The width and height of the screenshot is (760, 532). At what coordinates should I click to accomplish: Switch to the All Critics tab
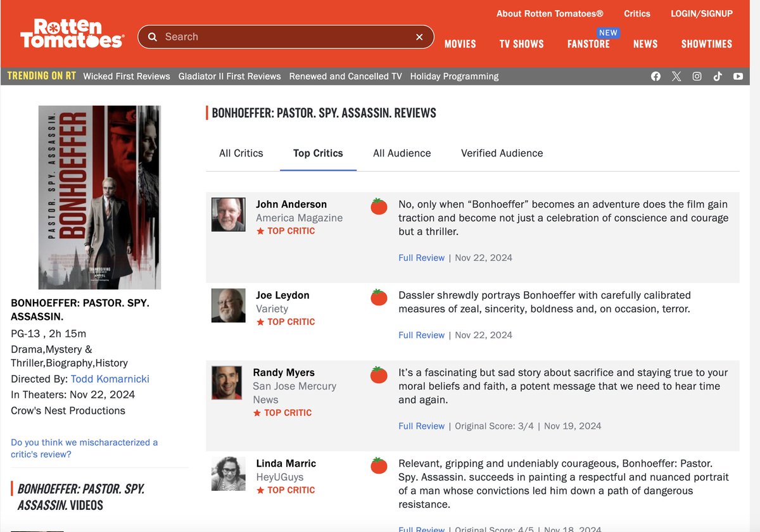point(241,153)
